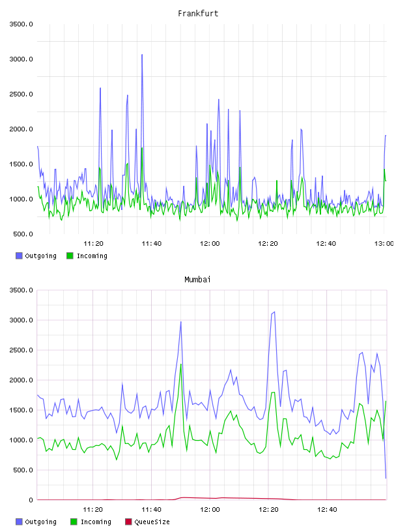Click the 500.0 value on Mumbai y-axis
The width and height of the screenshot is (396, 532).
pos(23,470)
